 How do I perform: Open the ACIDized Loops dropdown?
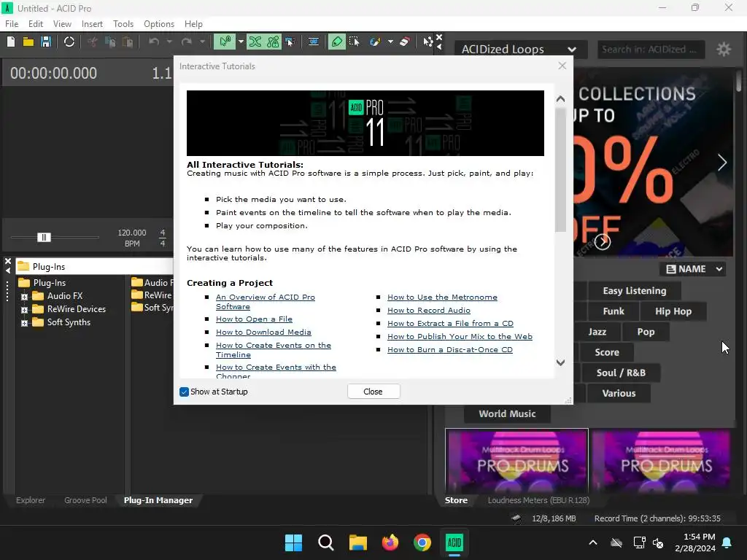(519, 49)
